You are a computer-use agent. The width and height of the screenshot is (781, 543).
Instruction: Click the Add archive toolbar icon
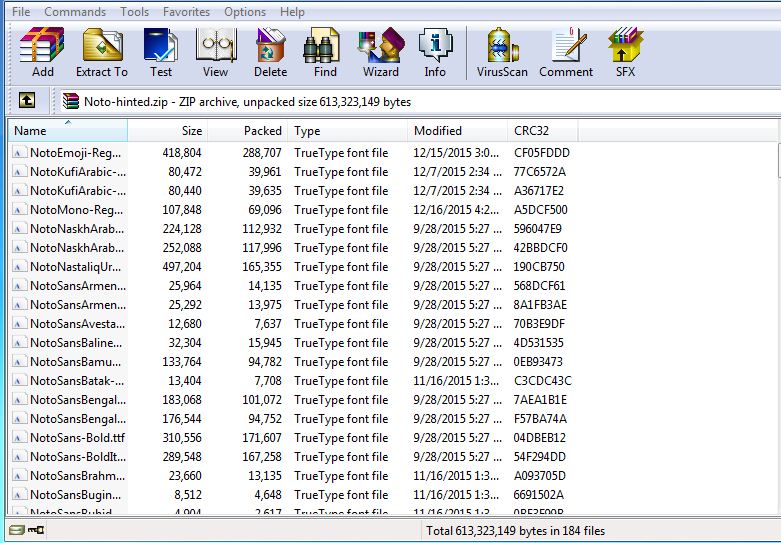pos(42,52)
